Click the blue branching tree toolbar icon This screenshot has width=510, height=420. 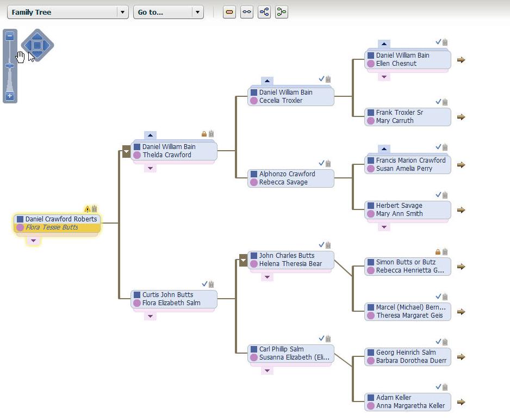point(264,12)
